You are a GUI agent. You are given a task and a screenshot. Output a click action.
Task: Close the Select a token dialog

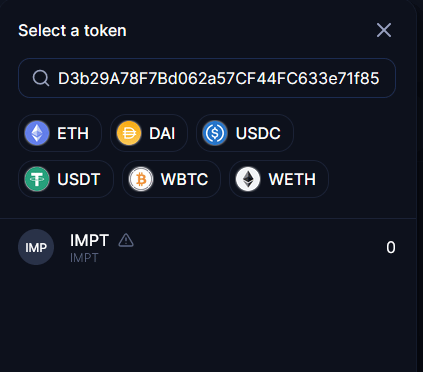[384, 30]
